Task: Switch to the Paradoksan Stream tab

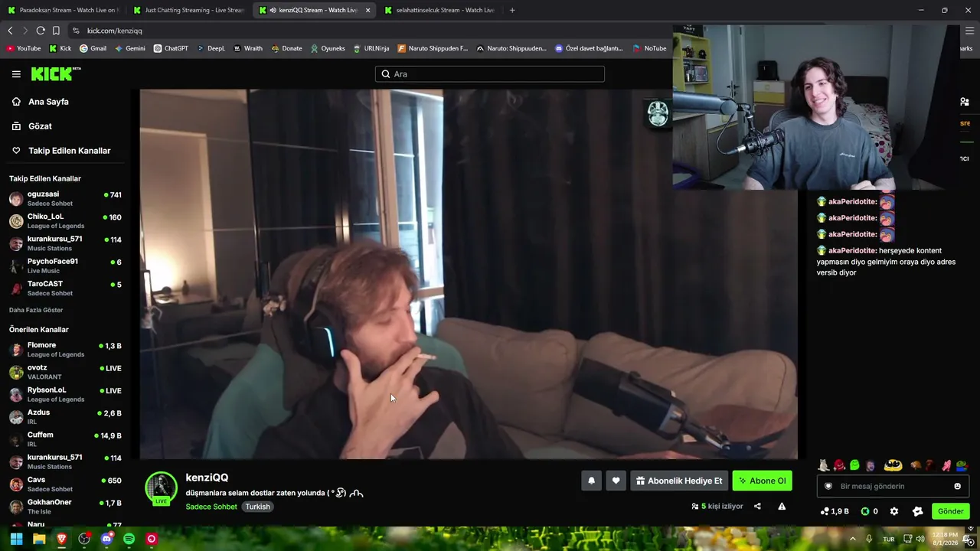Action: pyautogui.click(x=63, y=10)
